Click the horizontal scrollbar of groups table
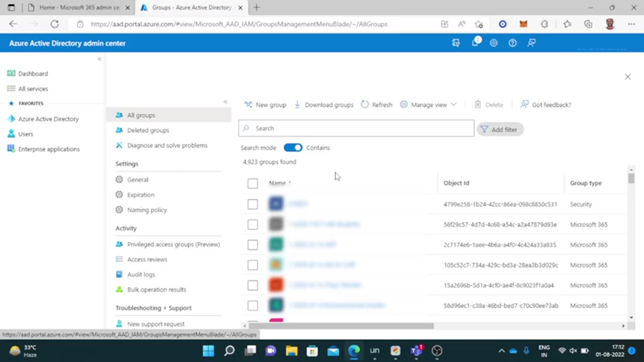Screen dimensions: 644x362 (x=341, y=326)
